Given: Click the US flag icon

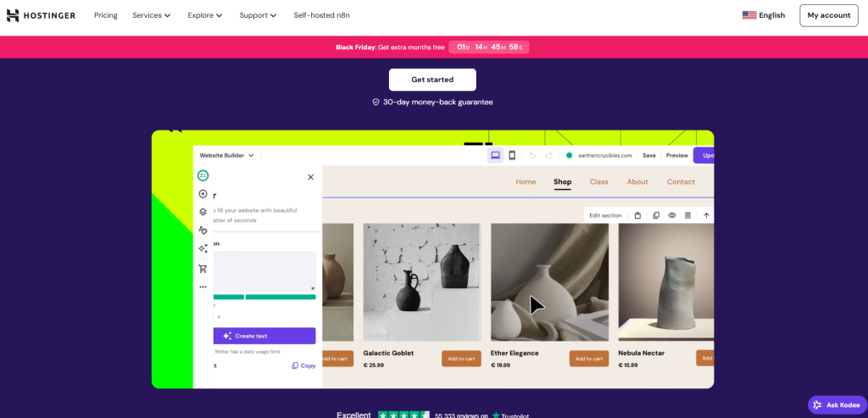Looking at the screenshot, I should (749, 15).
